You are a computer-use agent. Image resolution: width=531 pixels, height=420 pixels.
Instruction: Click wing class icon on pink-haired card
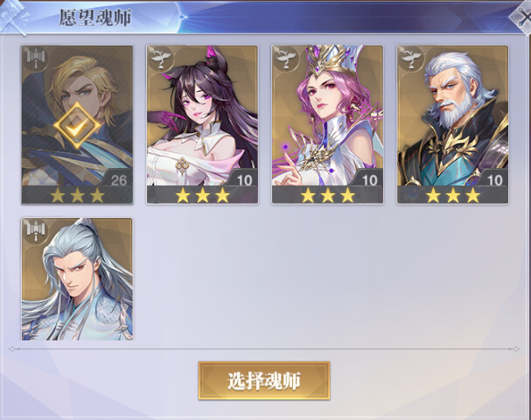point(285,59)
